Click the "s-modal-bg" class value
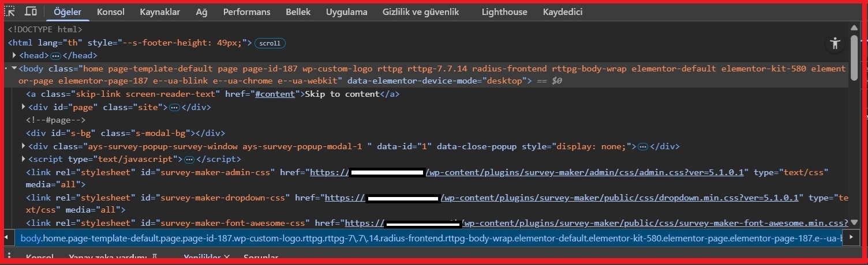 tap(160, 133)
